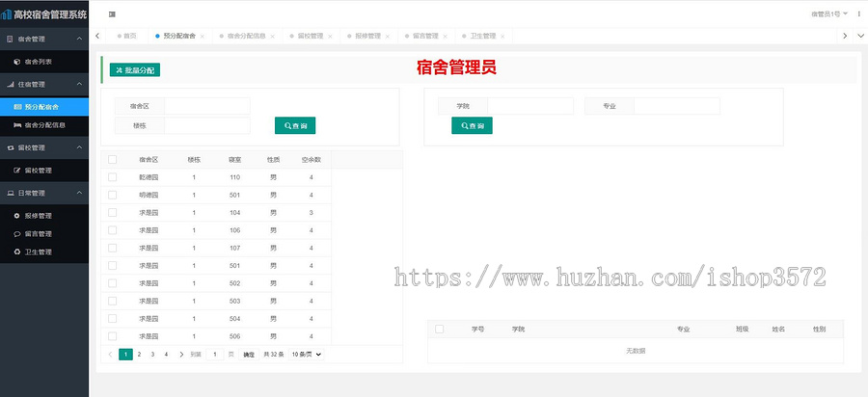Screen dimensions: 868x397
Task: Click the 报修管理 gear icon
Action: point(17,216)
